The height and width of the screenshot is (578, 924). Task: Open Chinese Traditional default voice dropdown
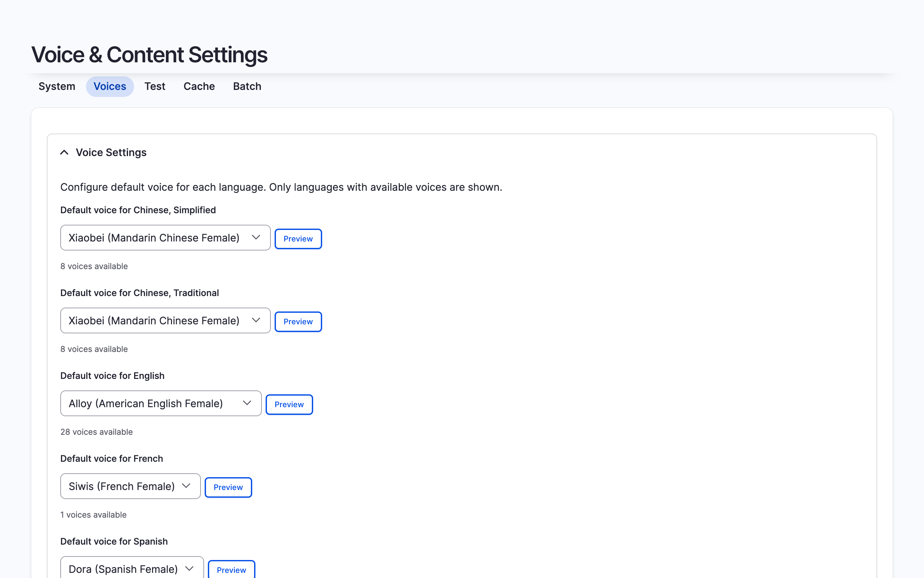tap(165, 321)
